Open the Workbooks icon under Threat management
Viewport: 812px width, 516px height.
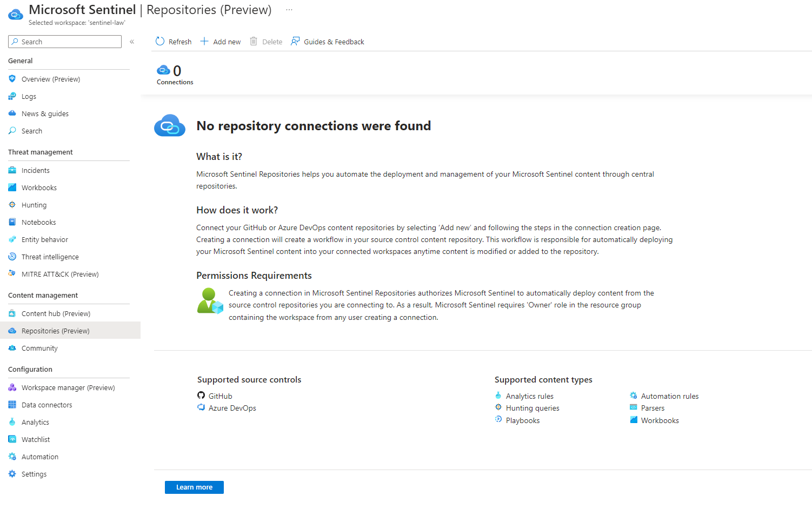point(12,187)
